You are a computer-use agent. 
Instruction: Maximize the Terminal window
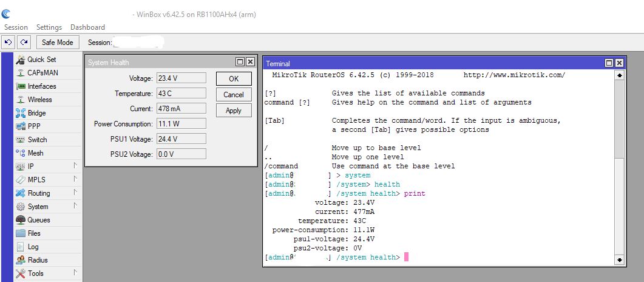[609, 63]
